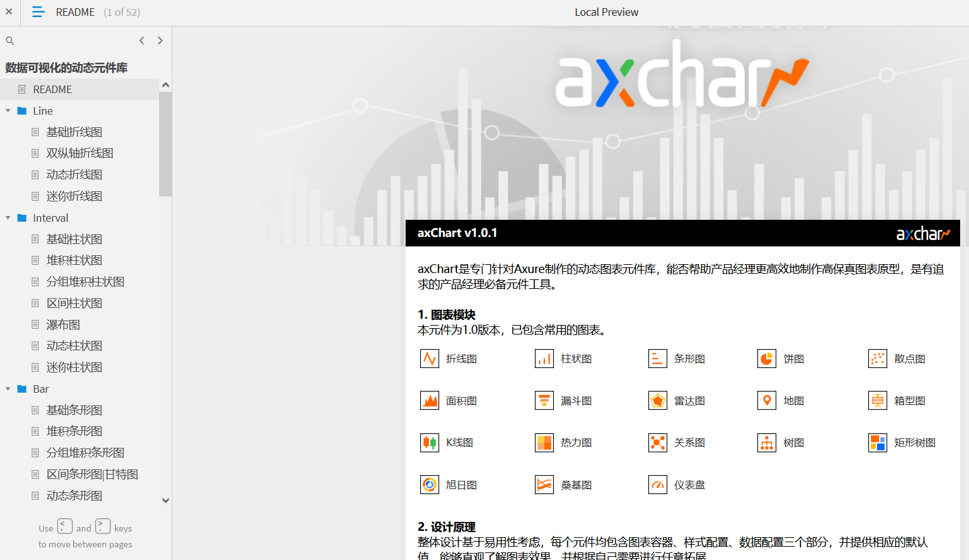Click the '2. 设计原理' heading
This screenshot has height=560, width=969.
[x=446, y=527]
